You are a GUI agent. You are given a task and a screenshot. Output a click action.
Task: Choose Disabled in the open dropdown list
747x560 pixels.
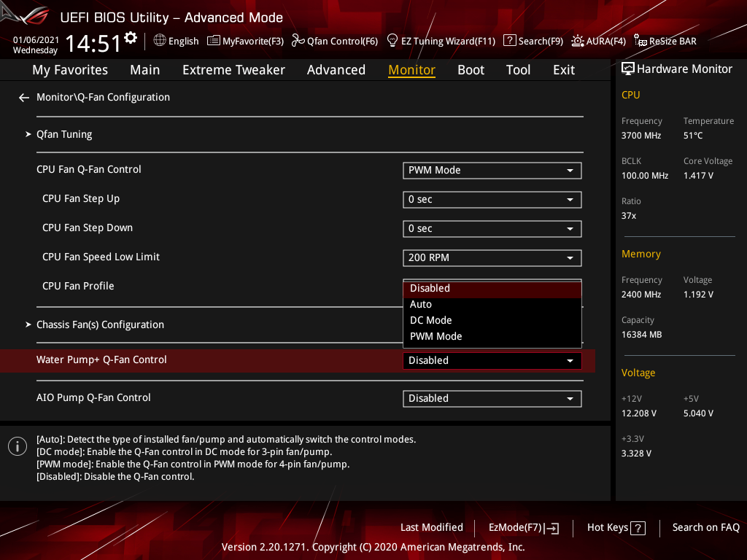492,289
